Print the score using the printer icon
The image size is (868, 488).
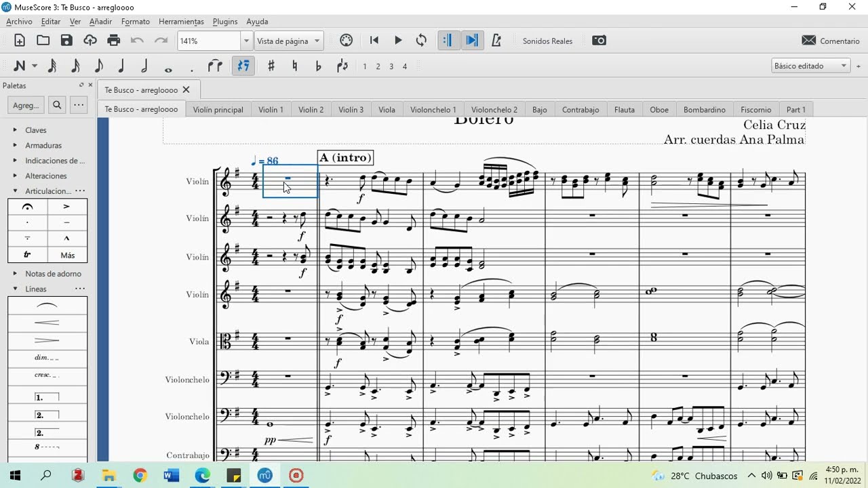(x=114, y=41)
